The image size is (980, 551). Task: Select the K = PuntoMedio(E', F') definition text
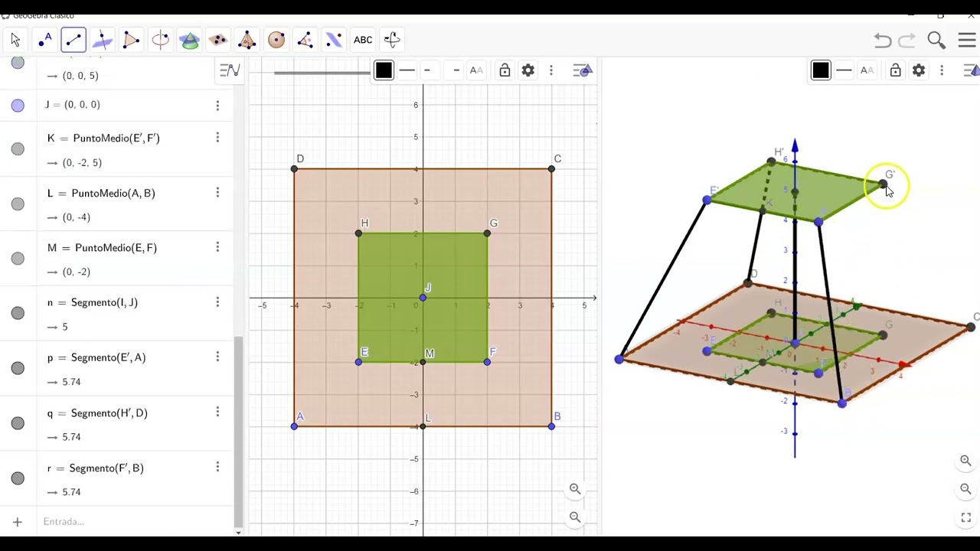[x=103, y=139]
